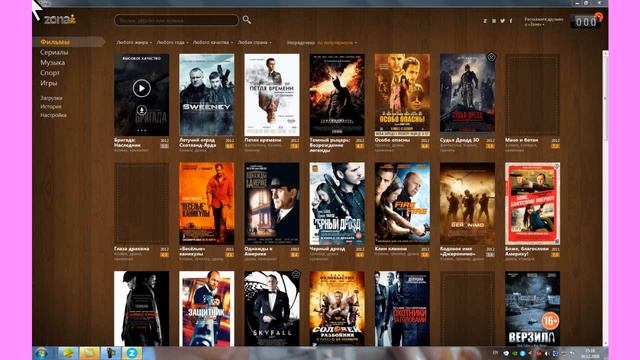Click the play button on Бригада poster
This screenshot has height=360, width=640.
(142, 88)
